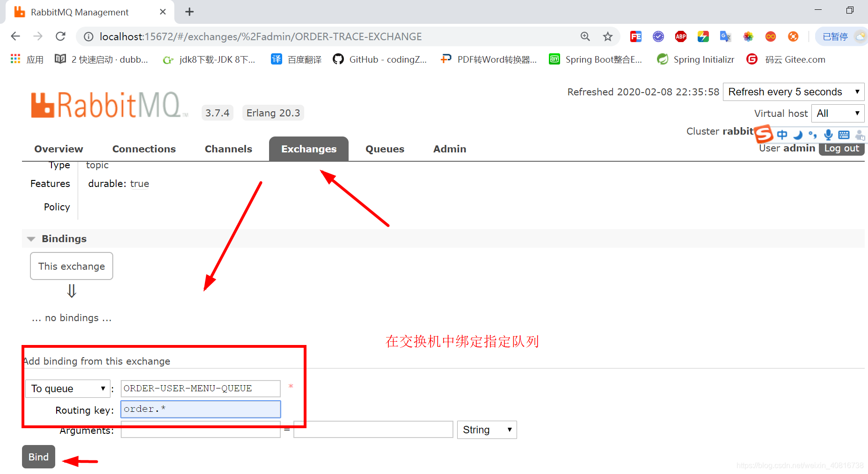Go back to the previous page
Image resolution: width=868 pixels, height=474 pixels.
(15, 36)
